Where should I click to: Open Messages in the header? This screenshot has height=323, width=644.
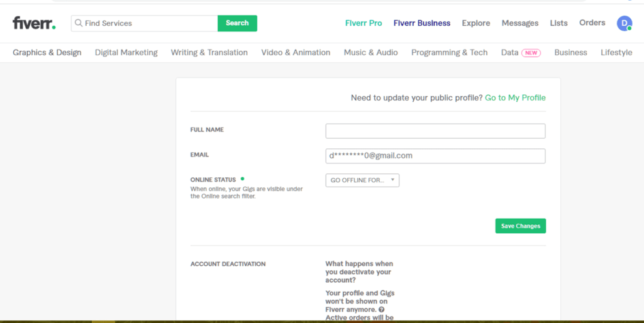[520, 23]
